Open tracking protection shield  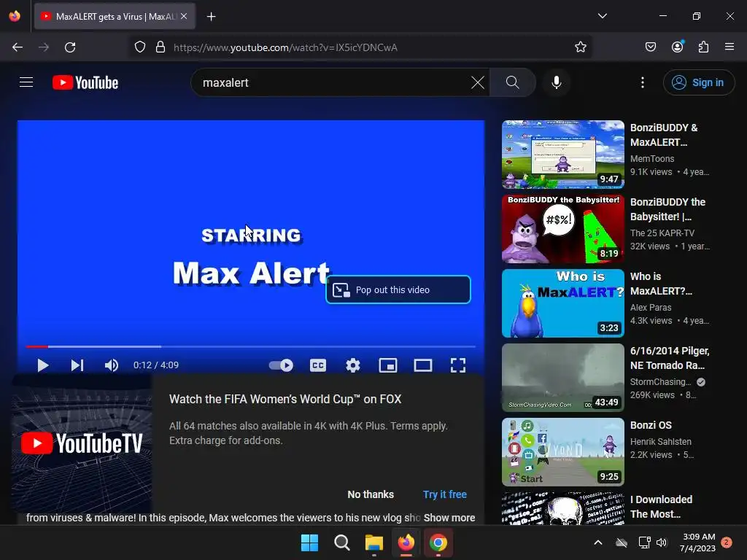[x=139, y=47]
